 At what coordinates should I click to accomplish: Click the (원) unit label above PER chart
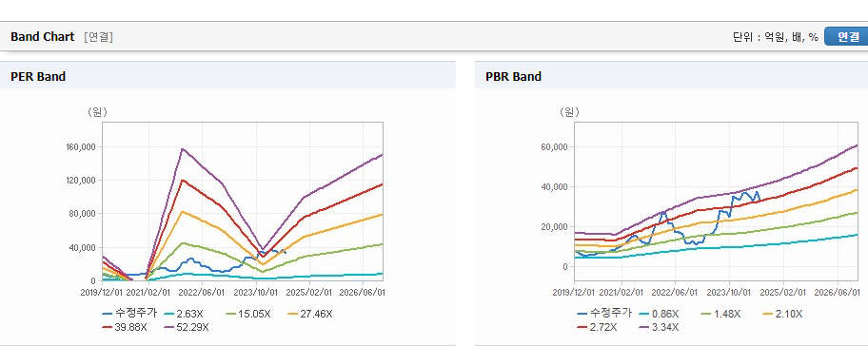[x=97, y=112]
